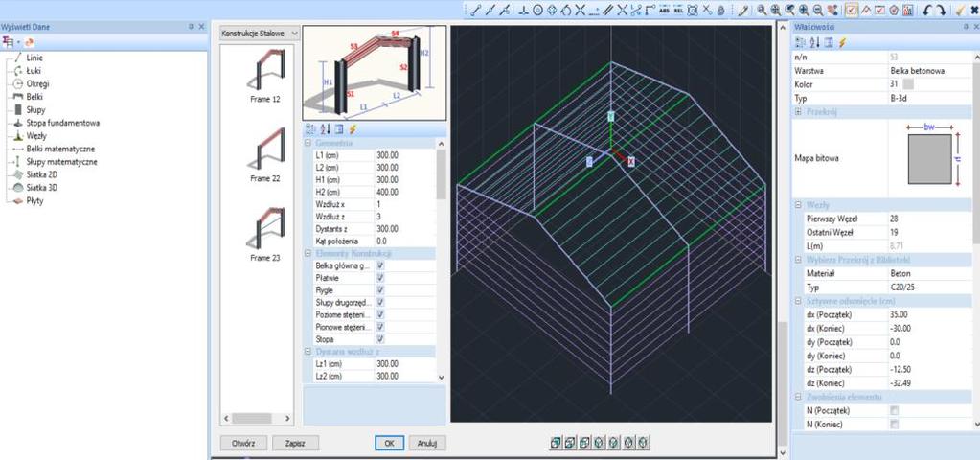Select Słupy in the data tree
The width and height of the screenshot is (980, 460).
point(35,110)
